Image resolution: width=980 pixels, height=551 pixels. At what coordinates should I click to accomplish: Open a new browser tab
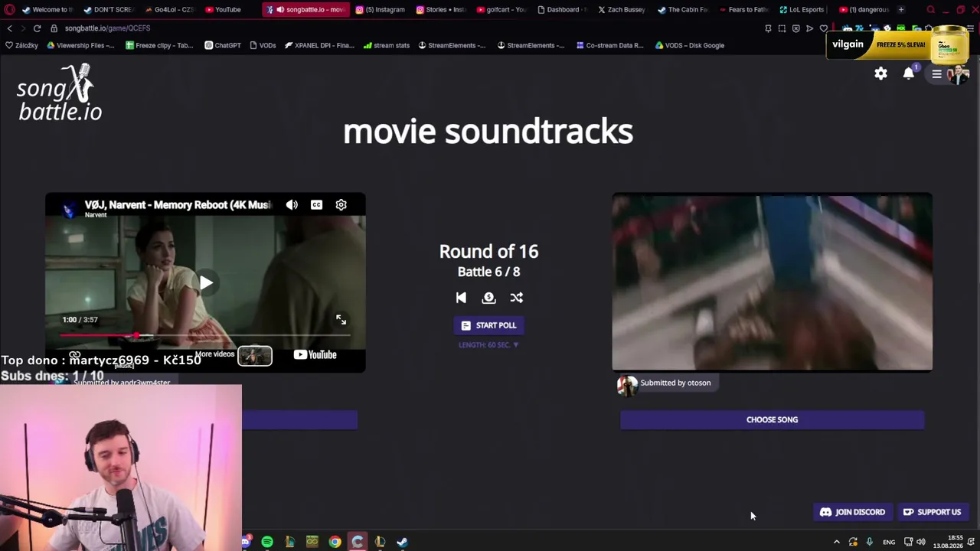coord(901,10)
